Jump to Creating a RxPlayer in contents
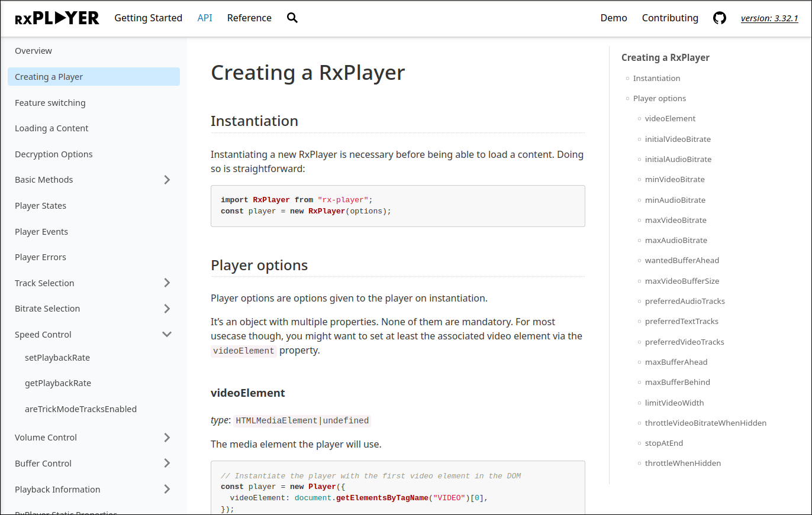 (665, 57)
